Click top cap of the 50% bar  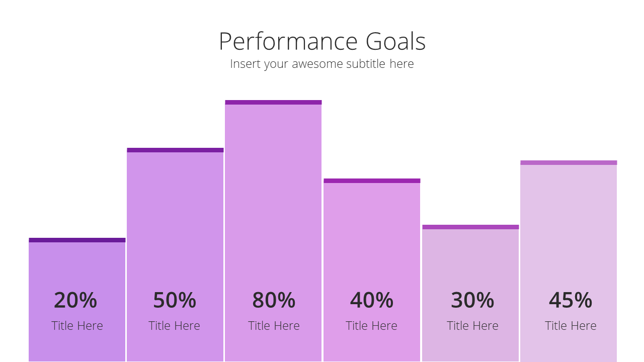[175, 150]
